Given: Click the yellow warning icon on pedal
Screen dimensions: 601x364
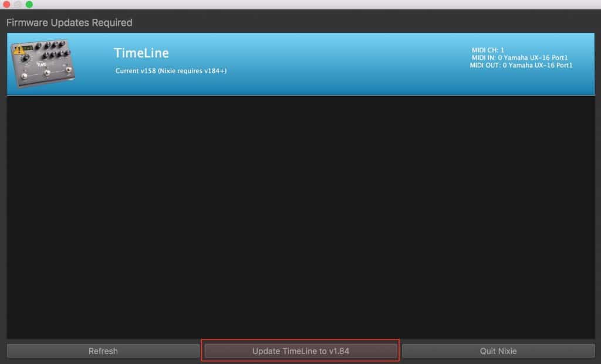Looking at the screenshot, I should coord(18,50).
